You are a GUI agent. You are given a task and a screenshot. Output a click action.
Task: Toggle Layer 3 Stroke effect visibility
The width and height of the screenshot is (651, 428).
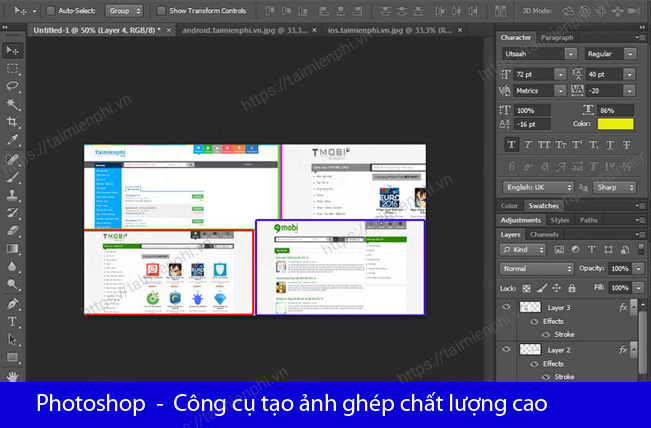pyautogui.click(x=546, y=335)
